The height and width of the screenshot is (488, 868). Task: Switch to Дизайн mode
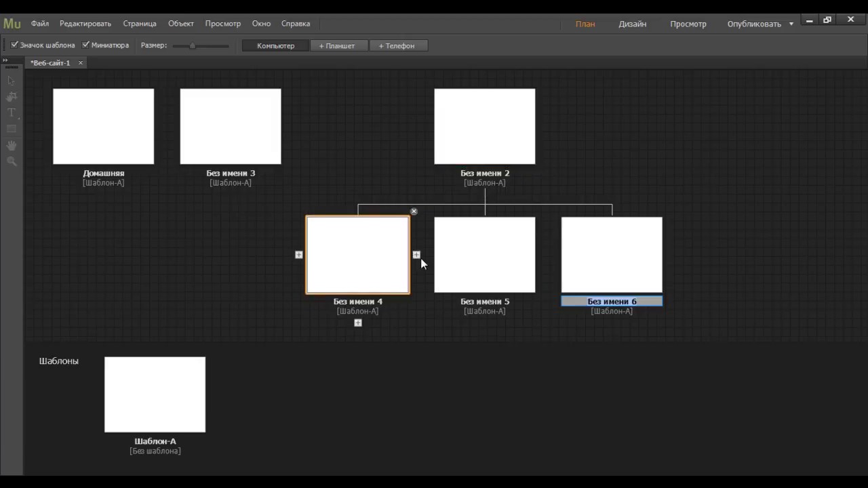tap(632, 24)
